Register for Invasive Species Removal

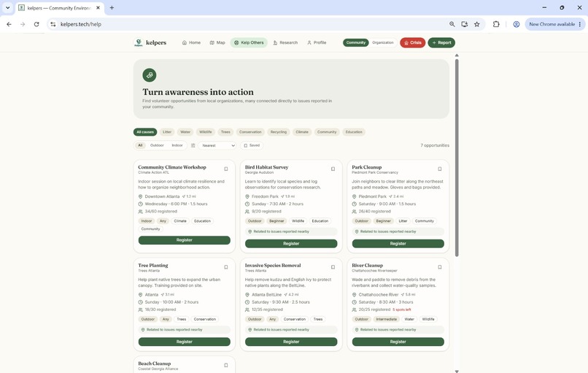pos(291,342)
